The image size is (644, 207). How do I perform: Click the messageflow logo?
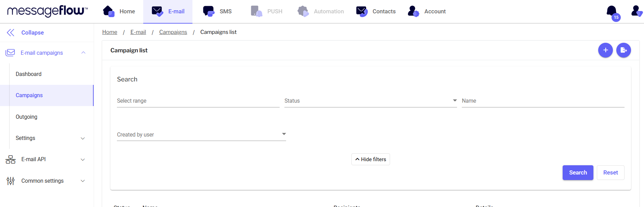point(47,11)
